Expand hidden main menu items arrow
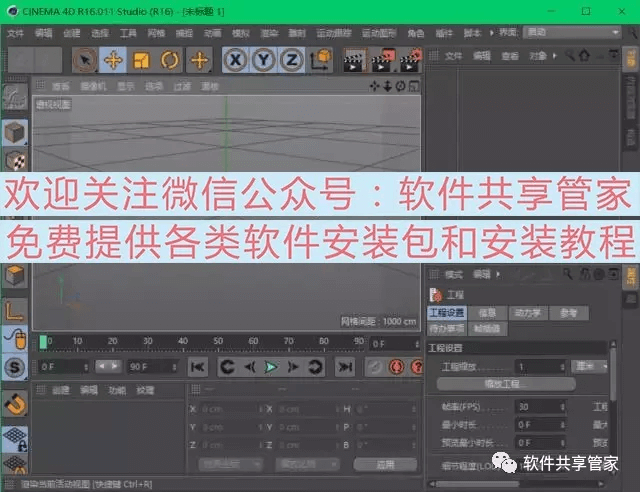Viewport: 640px width, 492px height. [491, 33]
